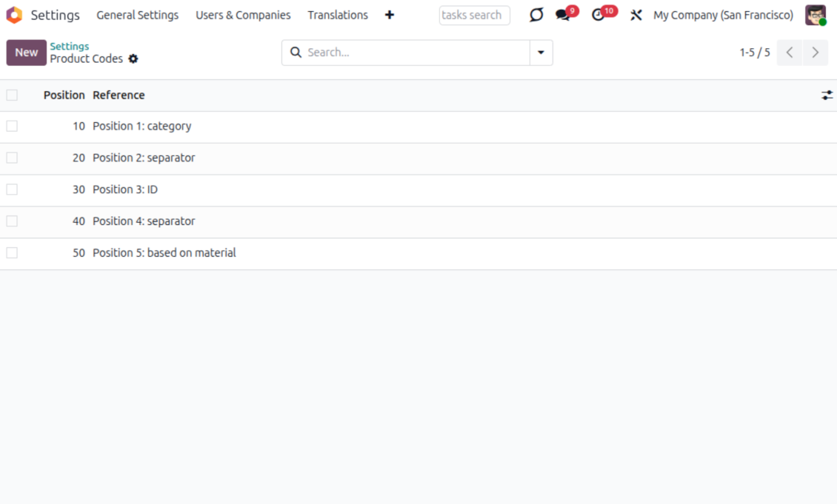Viewport: 837px width, 504px height.
Task: Open the optional columns adjust icon
Action: (827, 95)
